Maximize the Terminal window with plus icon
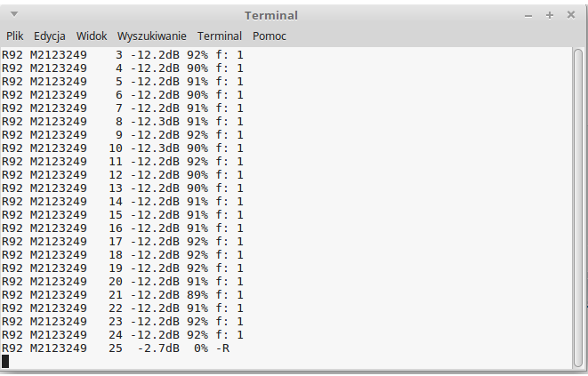Viewport: 588px width, 376px height. (550, 15)
